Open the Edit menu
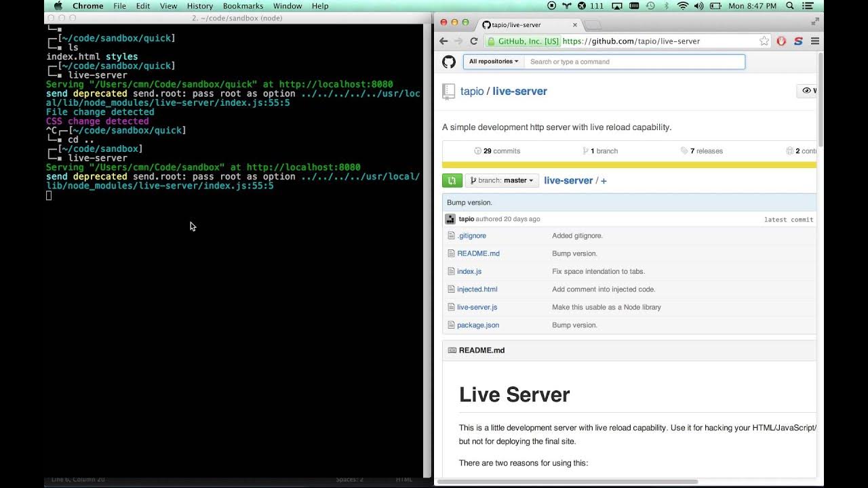Screen dimensions: 868x488 pos(143,5)
